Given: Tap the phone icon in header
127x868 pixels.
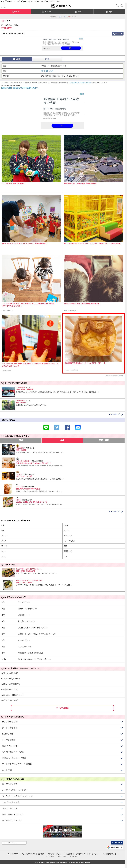Looking at the screenshot, I should [117, 6].
